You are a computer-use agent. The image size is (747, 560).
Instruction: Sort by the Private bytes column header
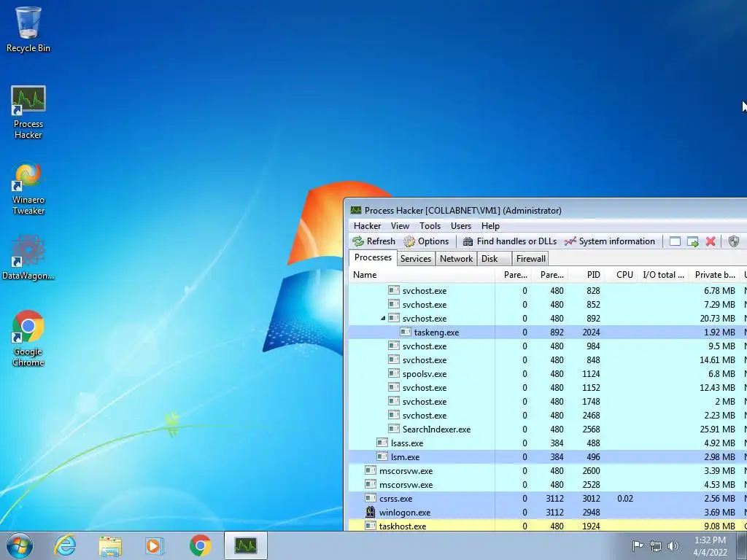click(x=713, y=275)
